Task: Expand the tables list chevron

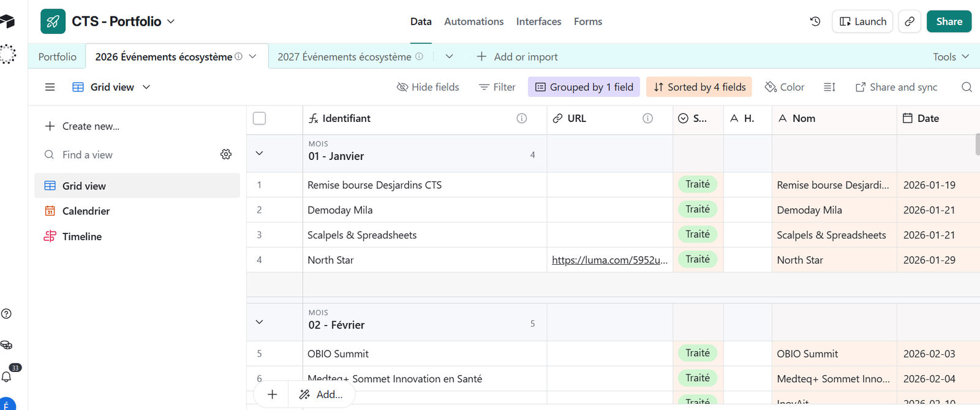Action: click(449, 56)
